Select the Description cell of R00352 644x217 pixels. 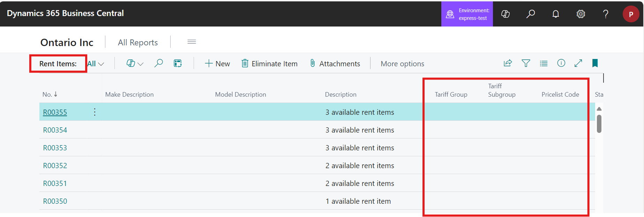360,166
